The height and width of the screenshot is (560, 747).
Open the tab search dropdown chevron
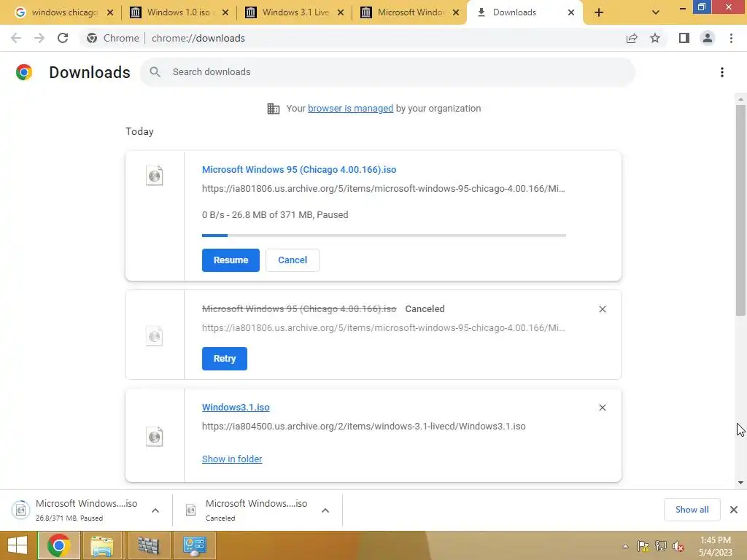click(656, 12)
